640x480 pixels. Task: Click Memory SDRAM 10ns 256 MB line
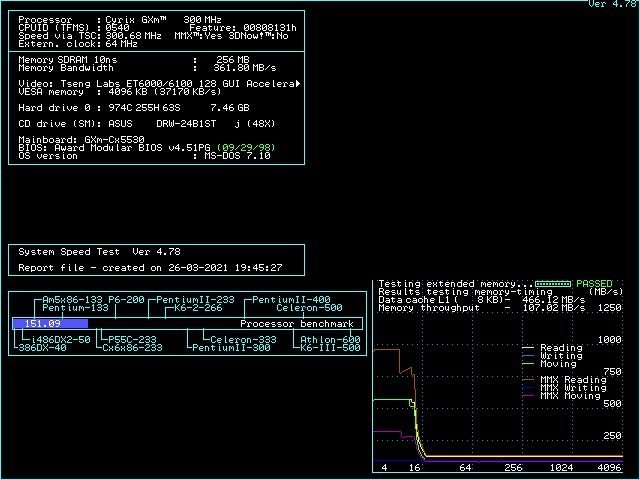pyautogui.click(x=133, y=60)
